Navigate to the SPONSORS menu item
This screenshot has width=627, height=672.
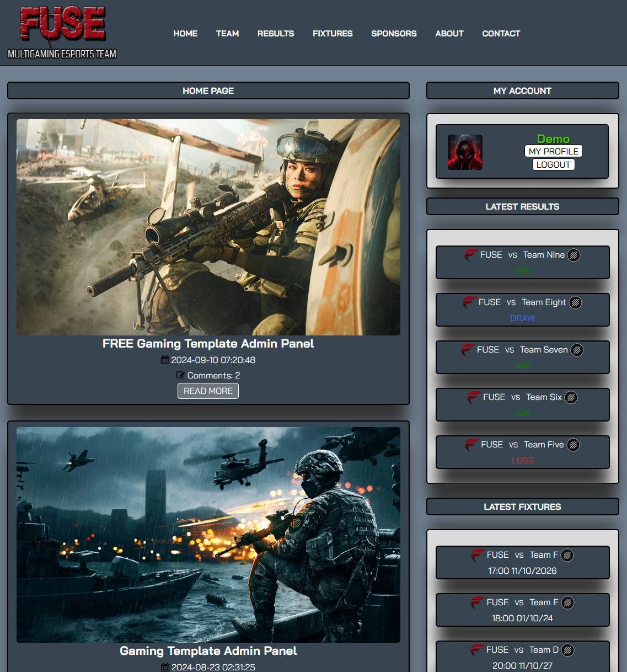point(394,34)
